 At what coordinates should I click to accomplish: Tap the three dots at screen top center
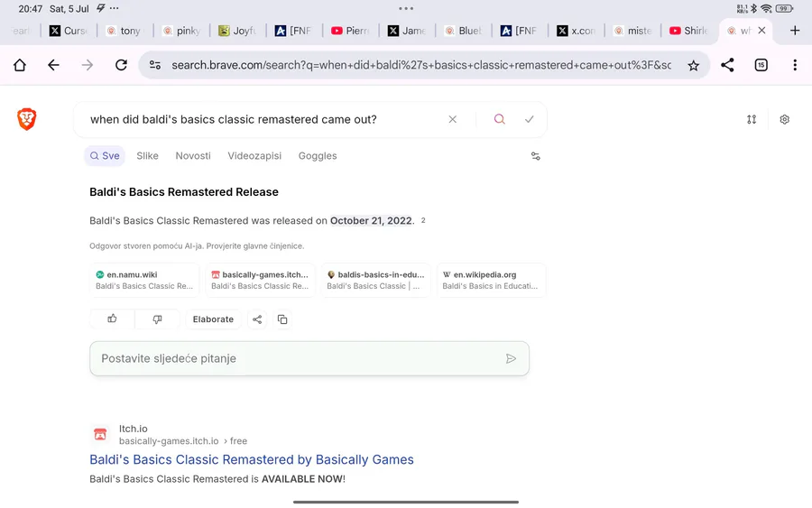[x=406, y=8]
